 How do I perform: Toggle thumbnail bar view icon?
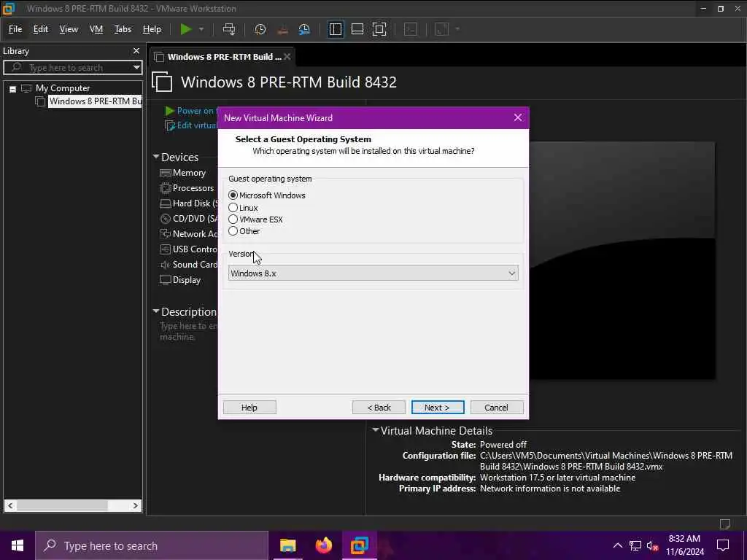[357, 29]
